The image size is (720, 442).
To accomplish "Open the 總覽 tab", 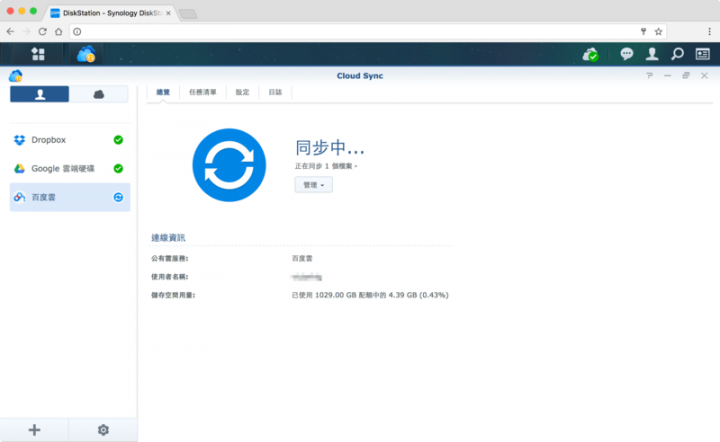I will click(x=163, y=92).
